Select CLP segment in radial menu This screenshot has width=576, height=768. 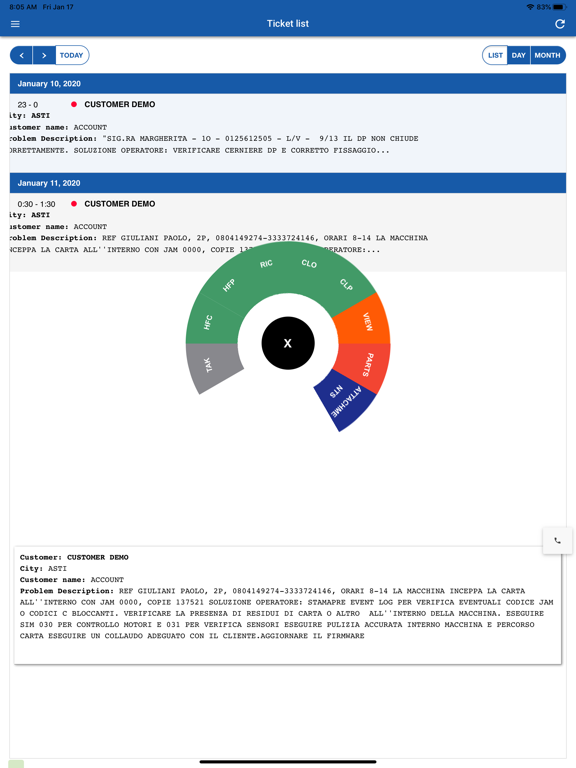coord(346,284)
